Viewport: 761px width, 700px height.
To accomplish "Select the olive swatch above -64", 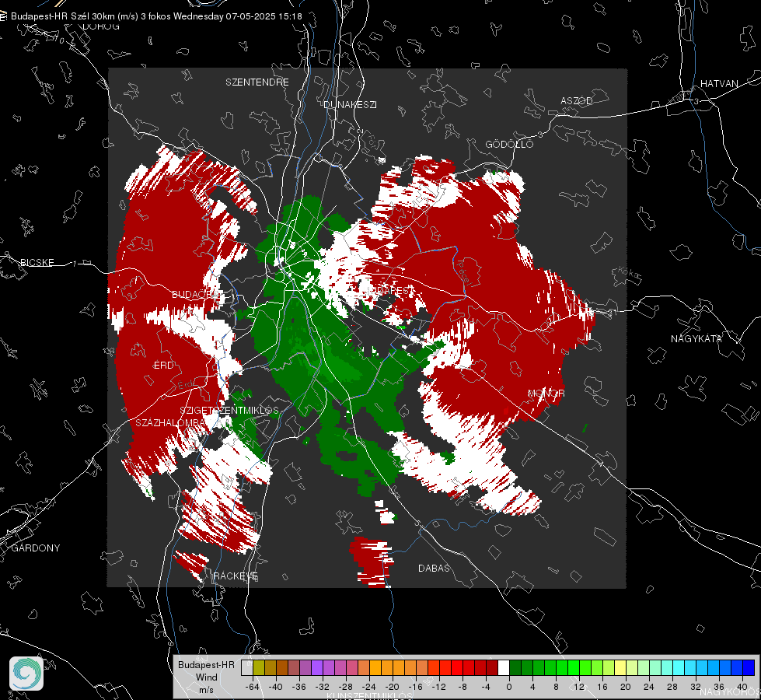I will 259,667.
